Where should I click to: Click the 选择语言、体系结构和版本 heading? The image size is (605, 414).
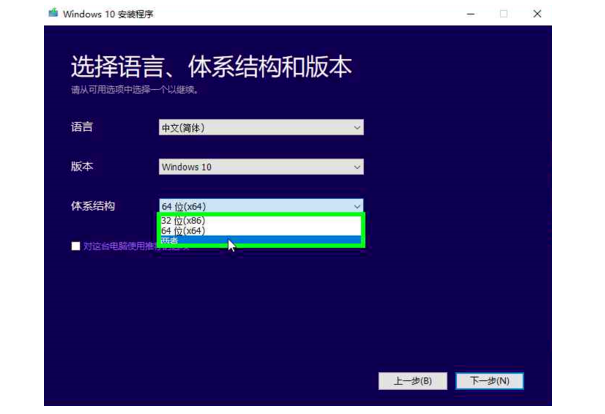tap(211, 66)
